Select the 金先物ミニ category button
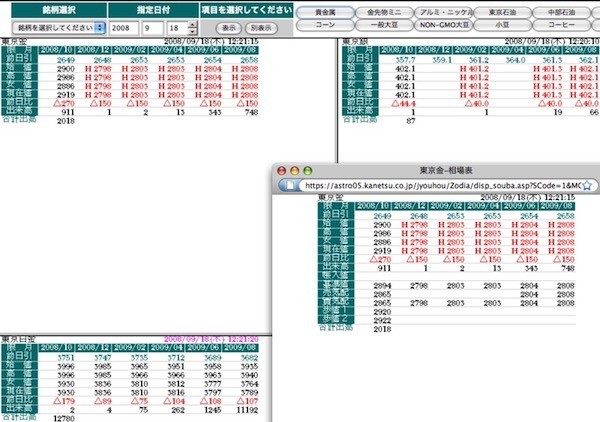Image resolution: width=600 pixels, height=422 pixels. coord(384,12)
